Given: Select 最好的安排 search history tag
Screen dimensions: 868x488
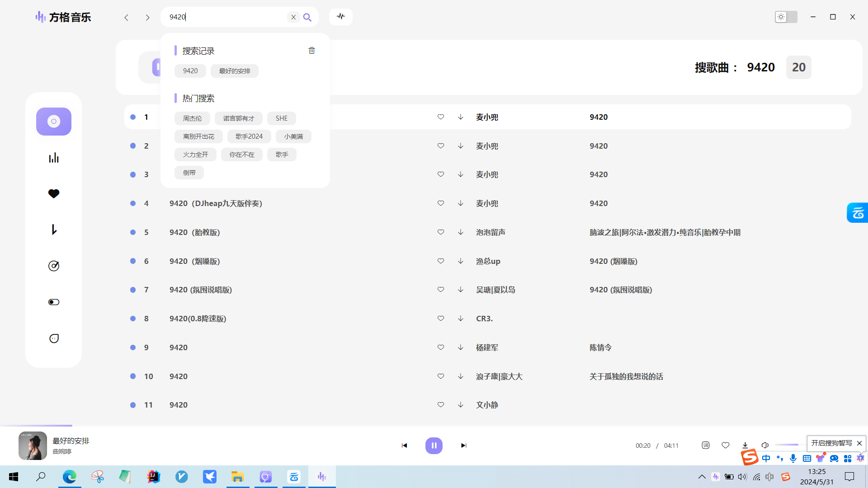Looking at the screenshot, I should pos(234,71).
